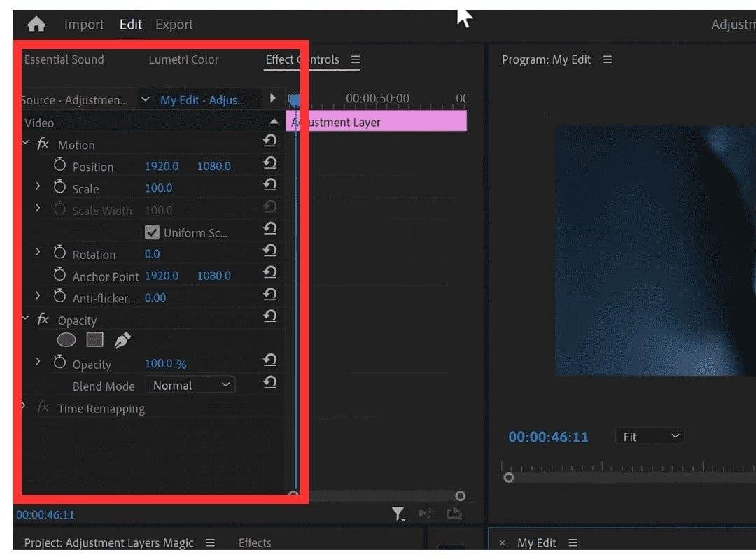Go to the Export workspace
This screenshot has width=756, height=560.
pyautogui.click(x=174, y=24)
